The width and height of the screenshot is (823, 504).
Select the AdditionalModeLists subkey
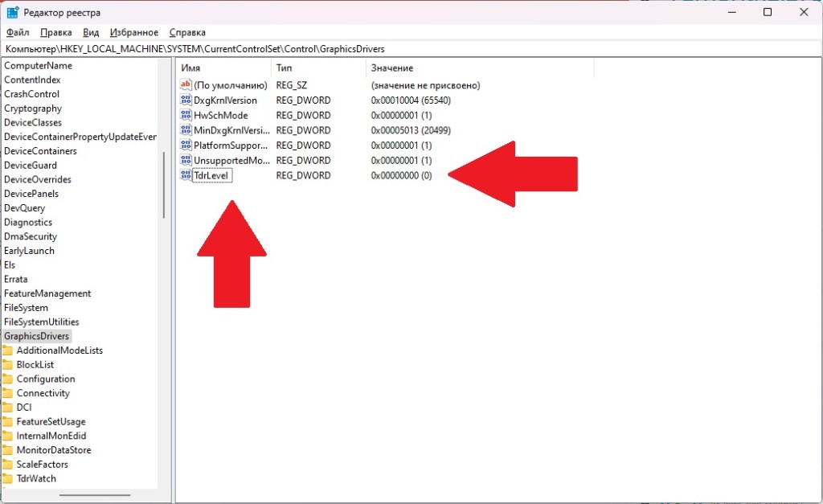click(59, 350)
